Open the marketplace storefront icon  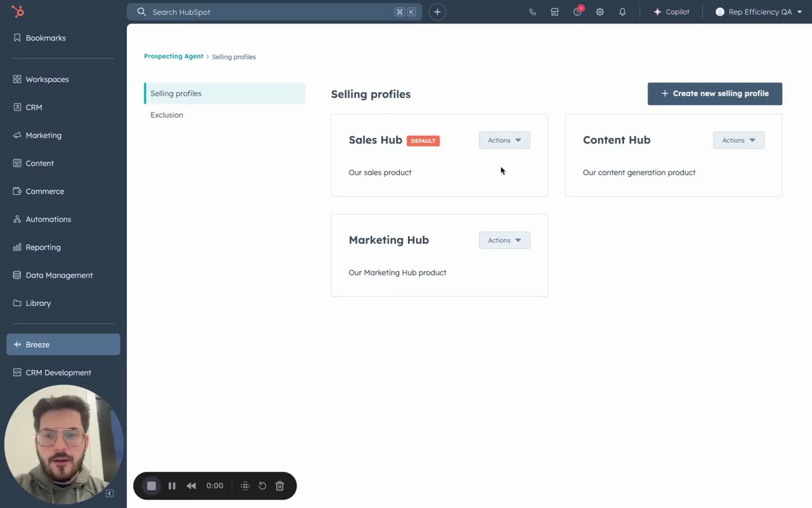pyautogui.click(x=554, y=12)
